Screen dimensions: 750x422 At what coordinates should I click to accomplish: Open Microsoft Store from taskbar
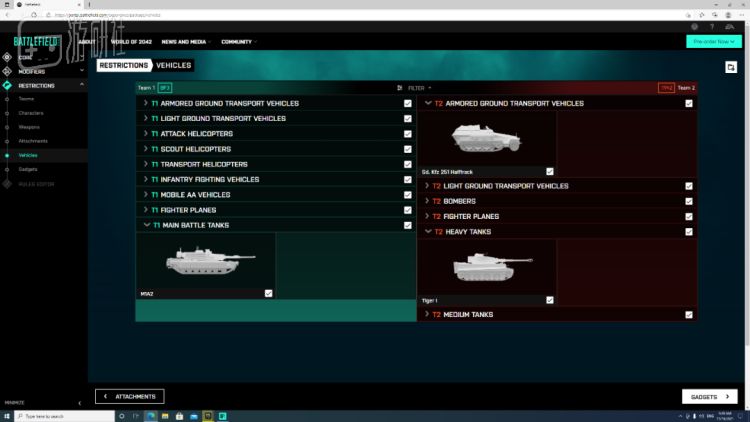179,416
